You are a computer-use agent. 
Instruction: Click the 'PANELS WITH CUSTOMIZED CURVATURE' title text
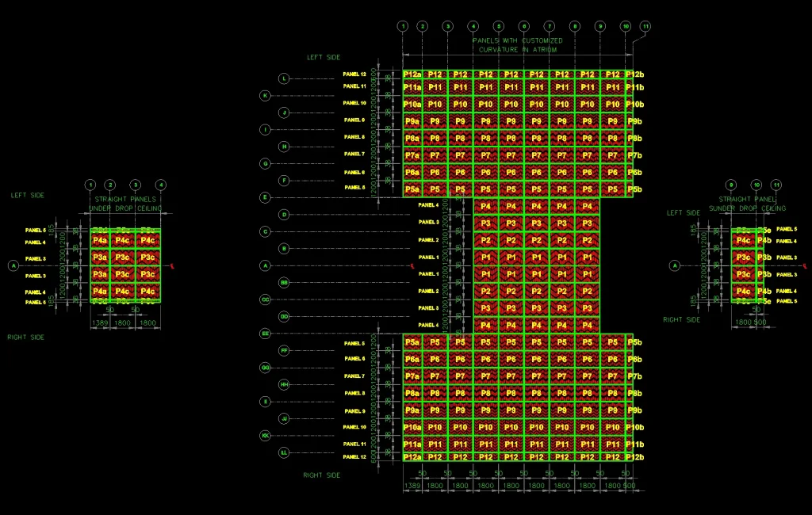coord(518,45)
